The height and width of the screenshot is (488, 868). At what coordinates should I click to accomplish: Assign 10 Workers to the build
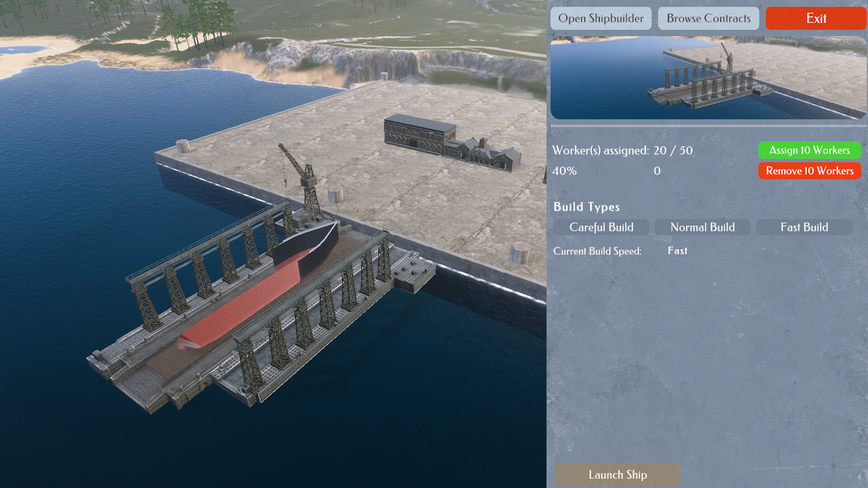click(x=809, y=150)
